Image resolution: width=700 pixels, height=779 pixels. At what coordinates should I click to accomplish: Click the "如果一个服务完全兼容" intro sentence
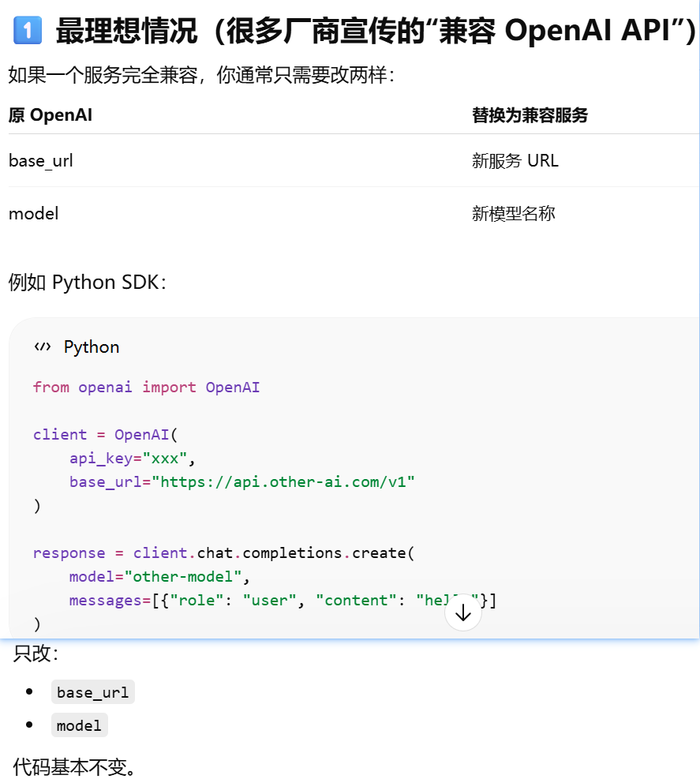click(x=202, y=76)
